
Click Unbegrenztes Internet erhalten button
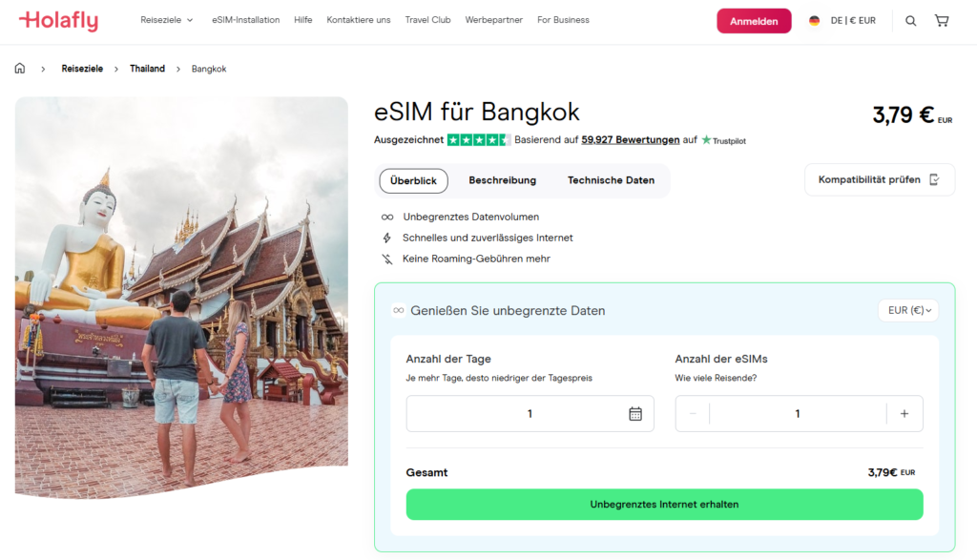[x=664, y=505]
